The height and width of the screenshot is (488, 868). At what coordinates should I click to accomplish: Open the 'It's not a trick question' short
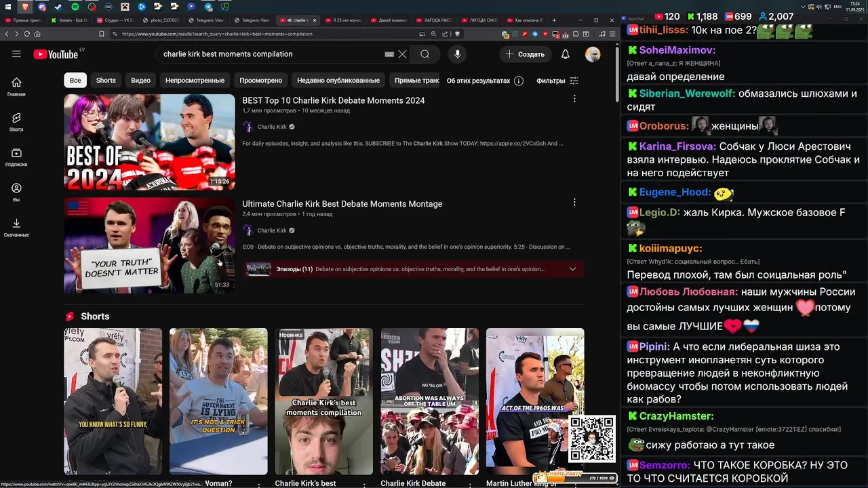pos(218,401)
